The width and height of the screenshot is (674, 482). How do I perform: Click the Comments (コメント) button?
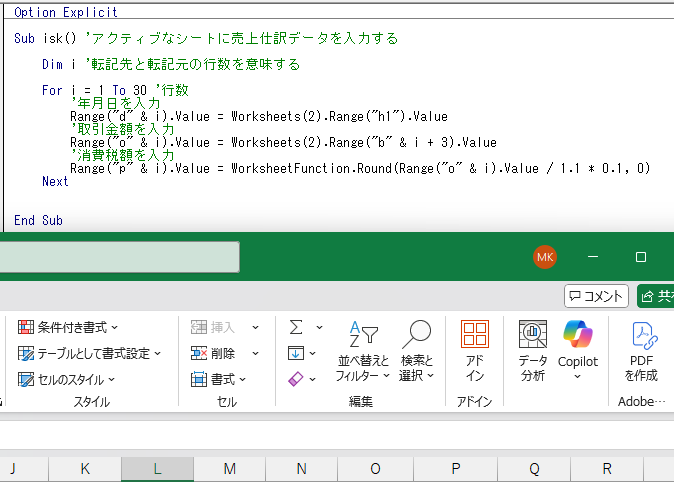[597, 295]
